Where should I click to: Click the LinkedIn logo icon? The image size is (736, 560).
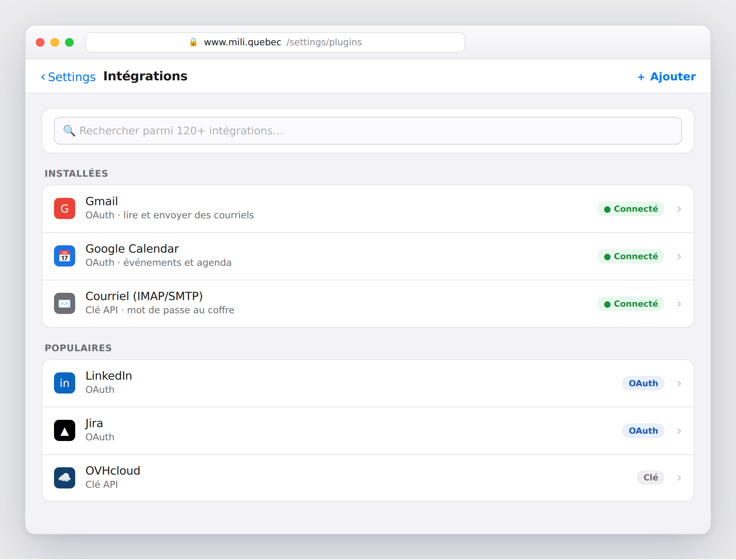[65, 383]
